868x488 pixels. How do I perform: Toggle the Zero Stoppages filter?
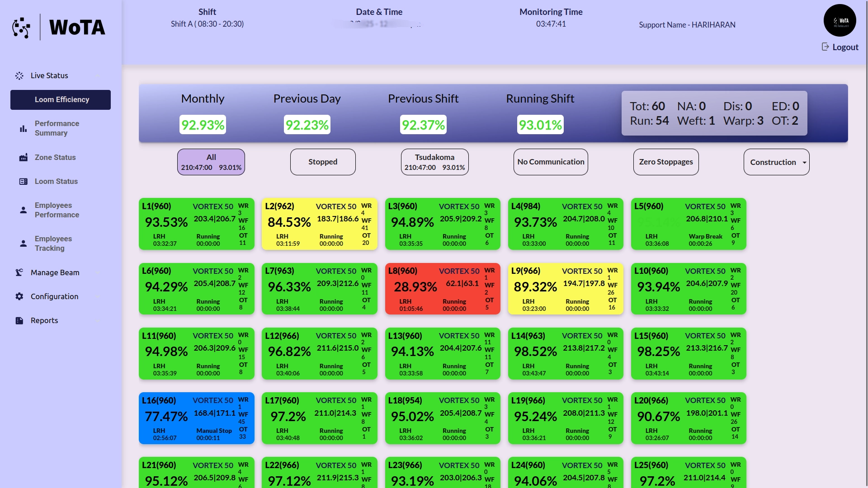(666, 162)
